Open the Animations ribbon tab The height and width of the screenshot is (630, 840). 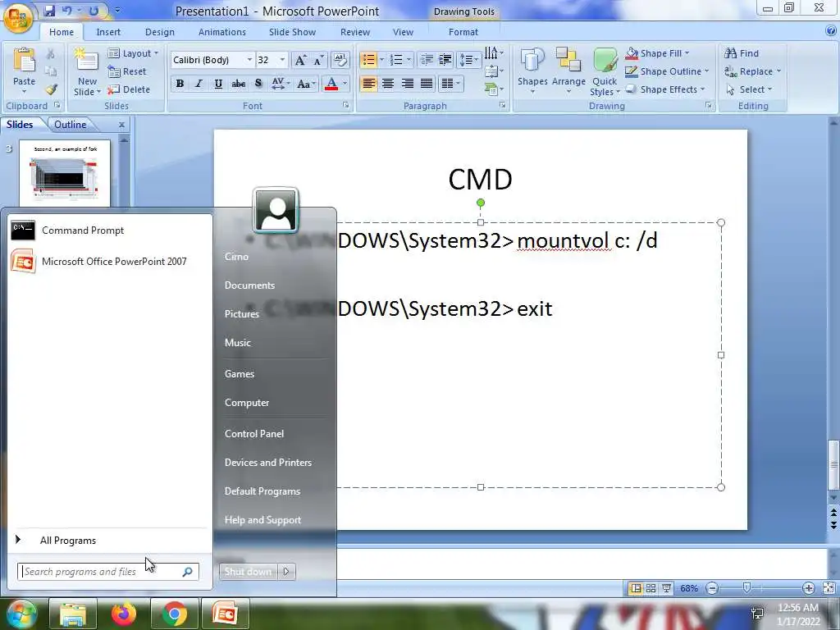[x=221, y=32]
